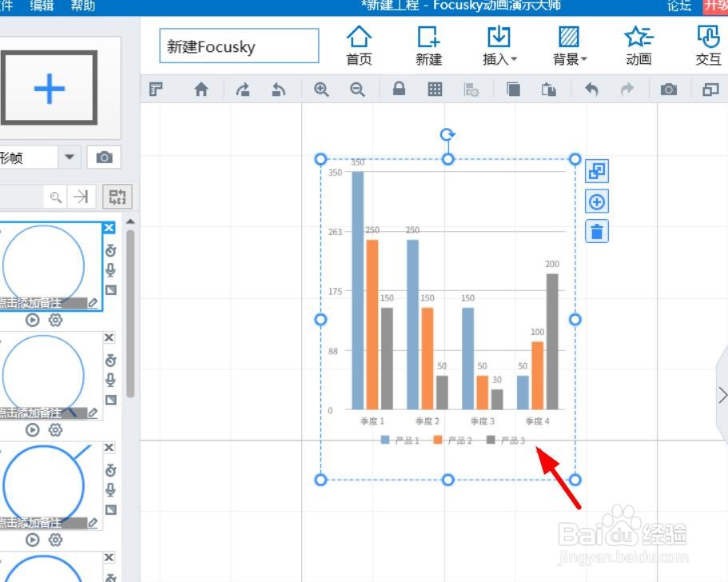Open the 插入 insert dropdown
The image size is (728, 582).
[x=499, y=46]
